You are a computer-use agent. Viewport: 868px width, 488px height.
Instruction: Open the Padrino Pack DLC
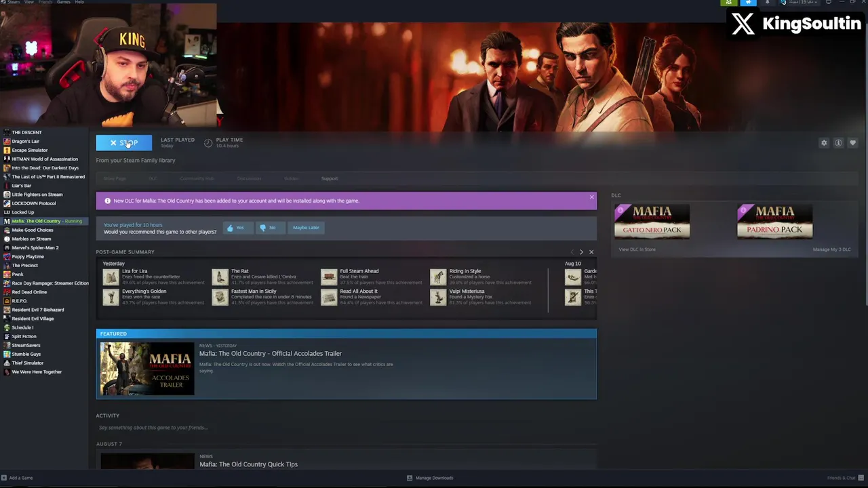(x=774, y=222)
